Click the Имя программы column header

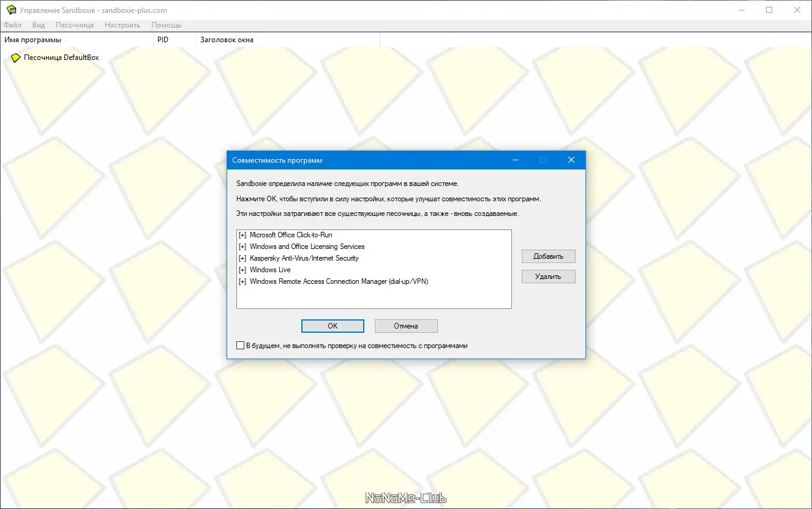pos(77,40)
